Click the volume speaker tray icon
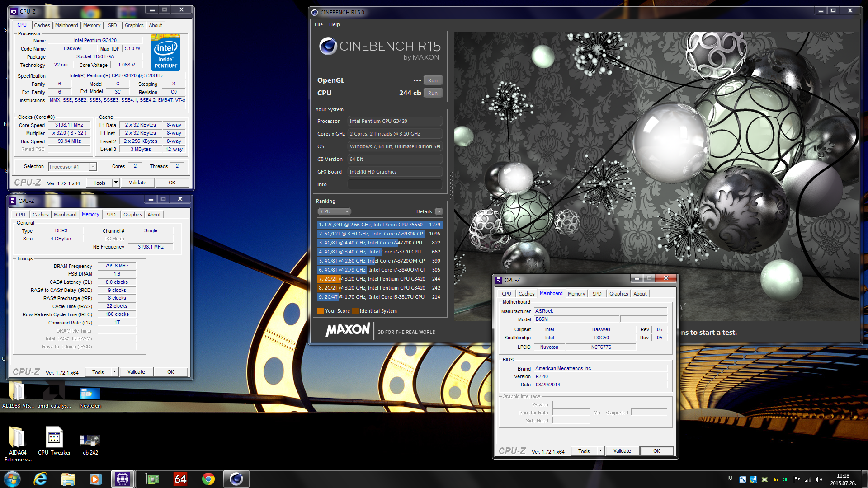This screenshot has width=868, height=488. click(819, 479)
